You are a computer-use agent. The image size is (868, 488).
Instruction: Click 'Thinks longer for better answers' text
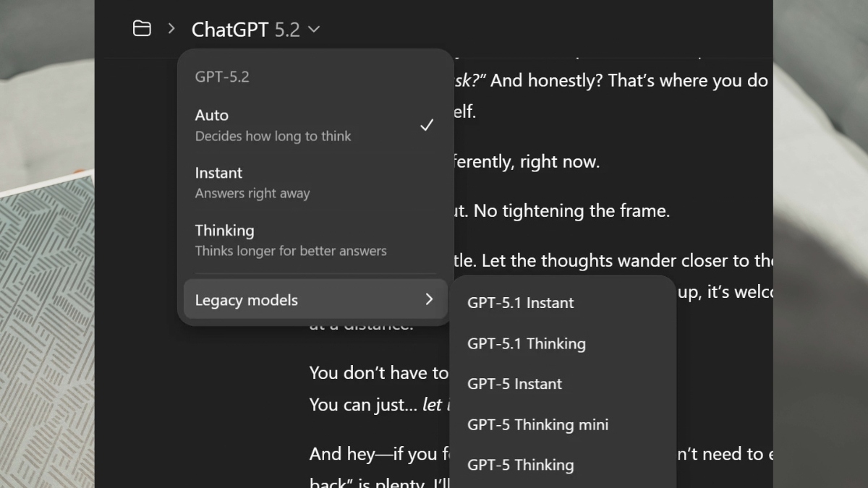pos(291,251)
